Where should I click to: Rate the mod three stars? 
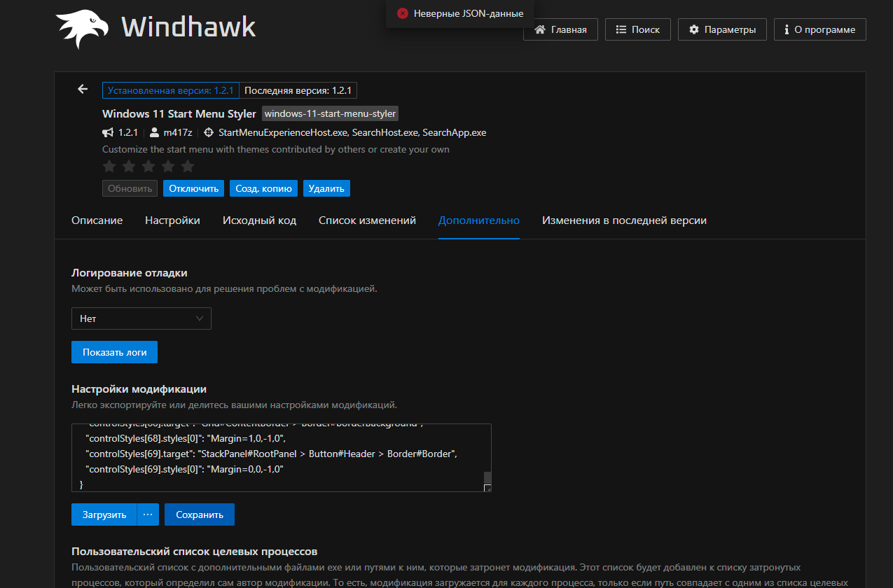148,167
